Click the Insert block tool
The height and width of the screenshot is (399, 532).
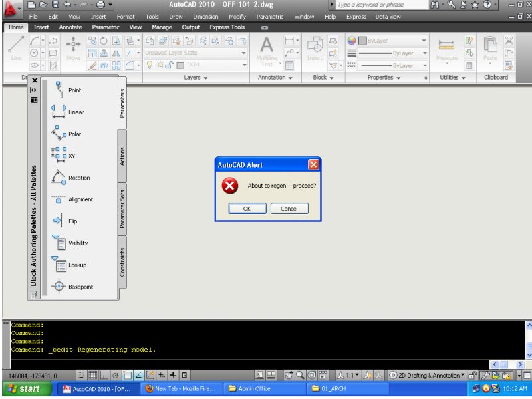[315, 49]
